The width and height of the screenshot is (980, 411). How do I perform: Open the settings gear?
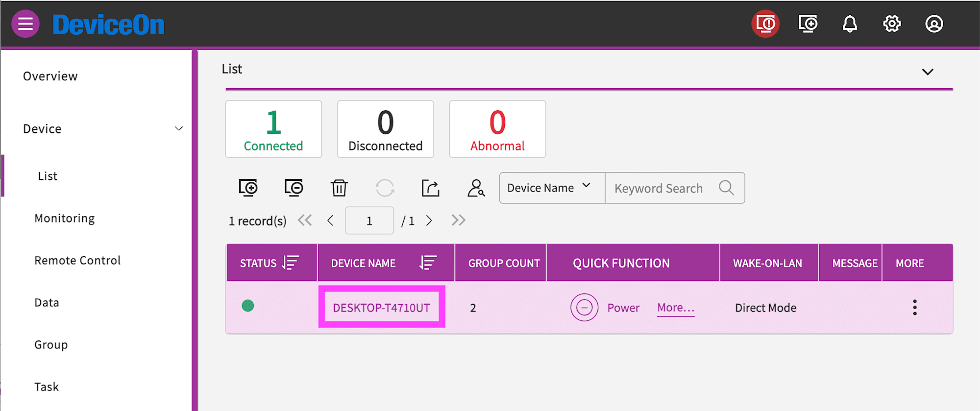[892, 24]
